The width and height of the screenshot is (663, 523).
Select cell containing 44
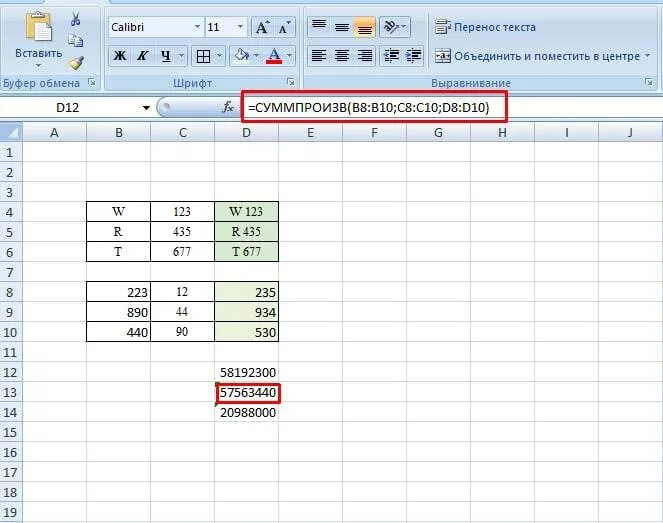[182, 312]
